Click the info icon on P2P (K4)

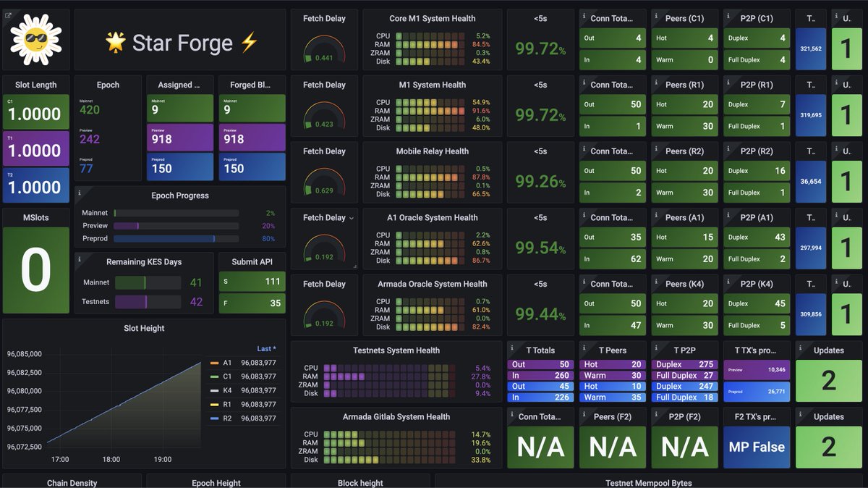(728, 282)
